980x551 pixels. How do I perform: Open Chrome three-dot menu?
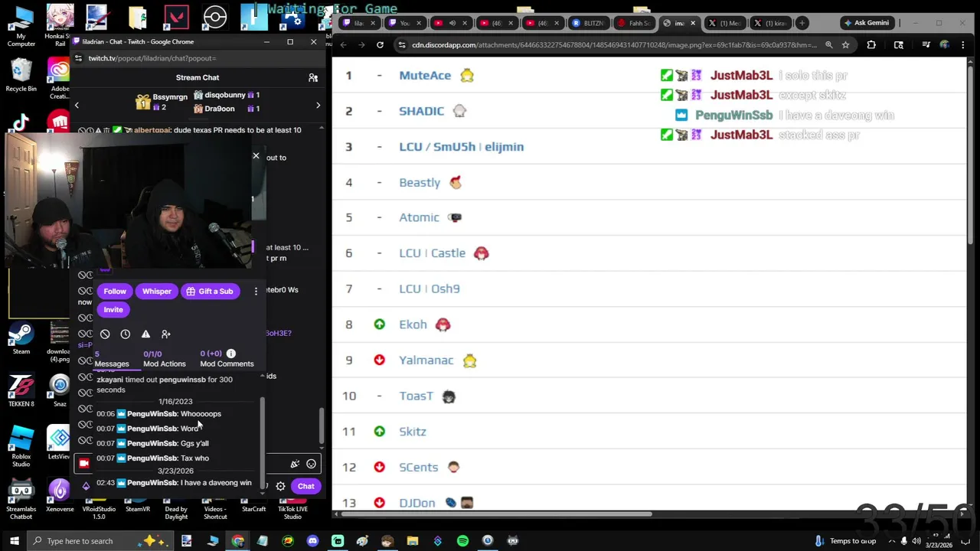click(x=962, y=45)
